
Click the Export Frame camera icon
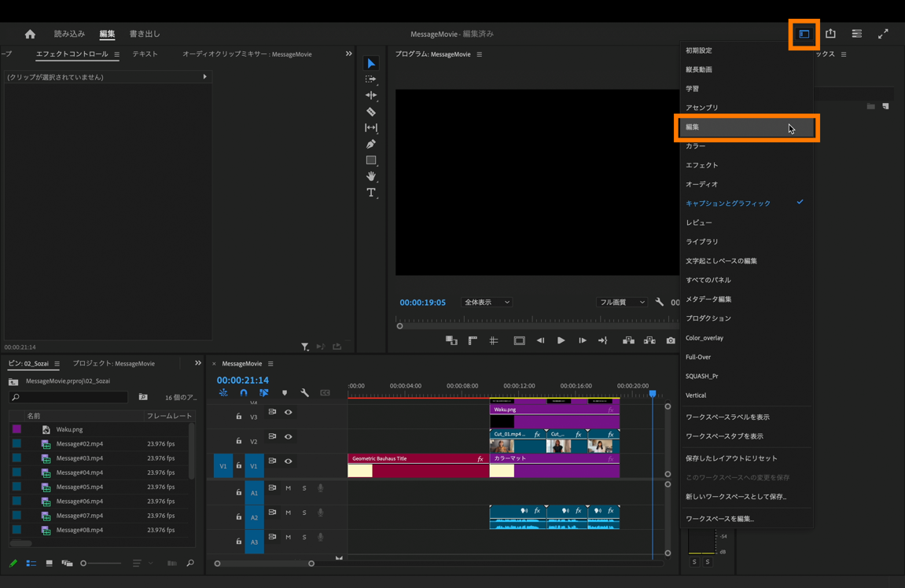671,340
